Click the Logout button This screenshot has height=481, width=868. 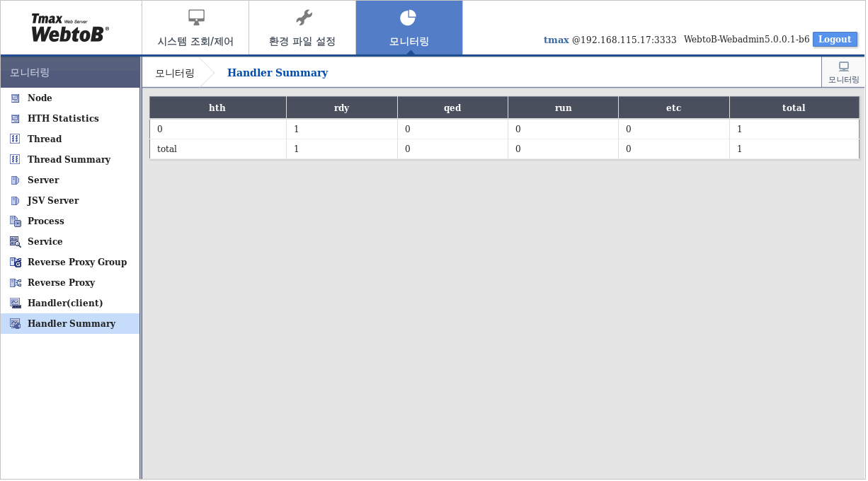coord(835,40)
